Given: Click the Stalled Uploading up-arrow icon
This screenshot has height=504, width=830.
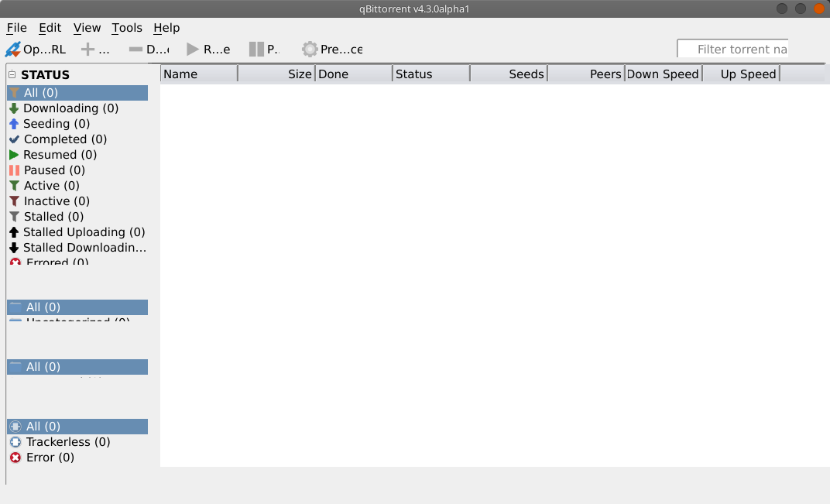Looking at the screenshot, I should coord(14,232).
